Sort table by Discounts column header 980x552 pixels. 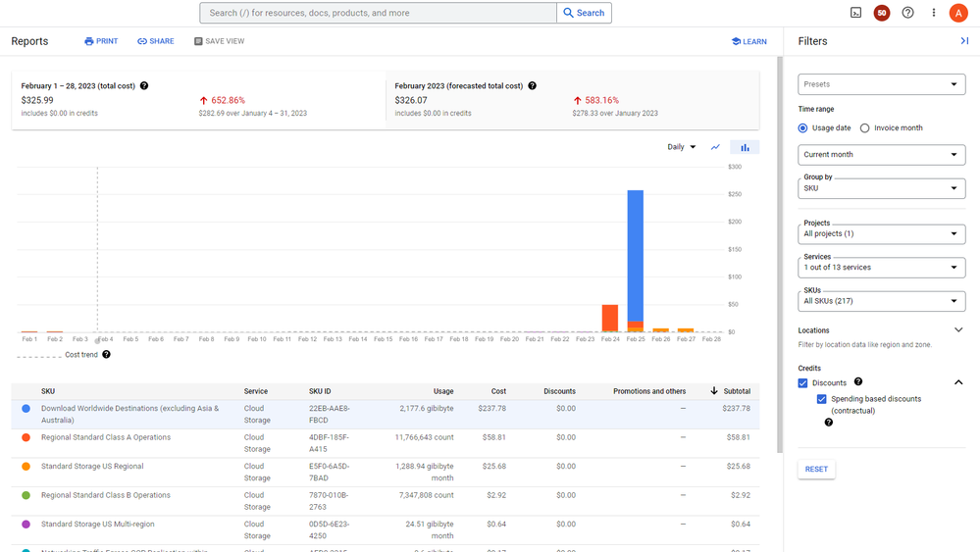click(x=559, y=391)
